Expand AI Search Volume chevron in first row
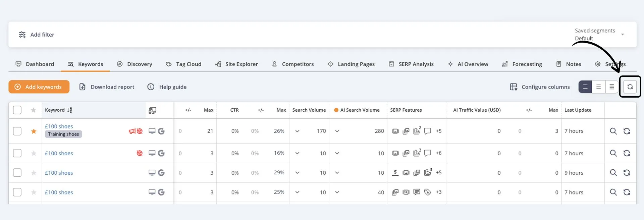The image size is (644, 220). pos(337,131)
